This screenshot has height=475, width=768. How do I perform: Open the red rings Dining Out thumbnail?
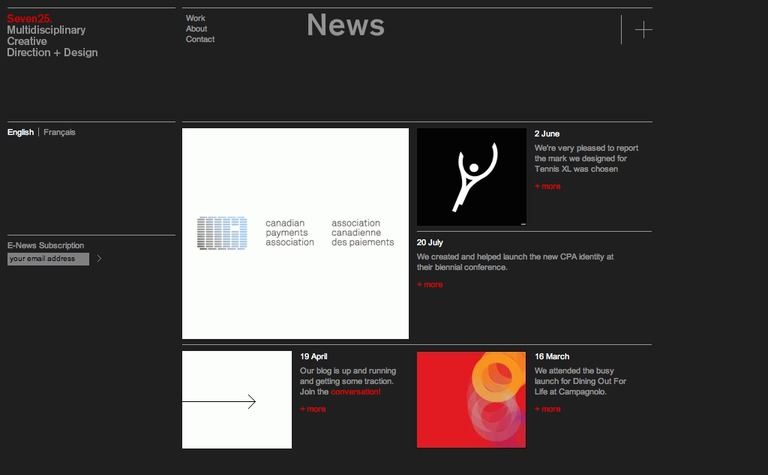click(471, 400)
